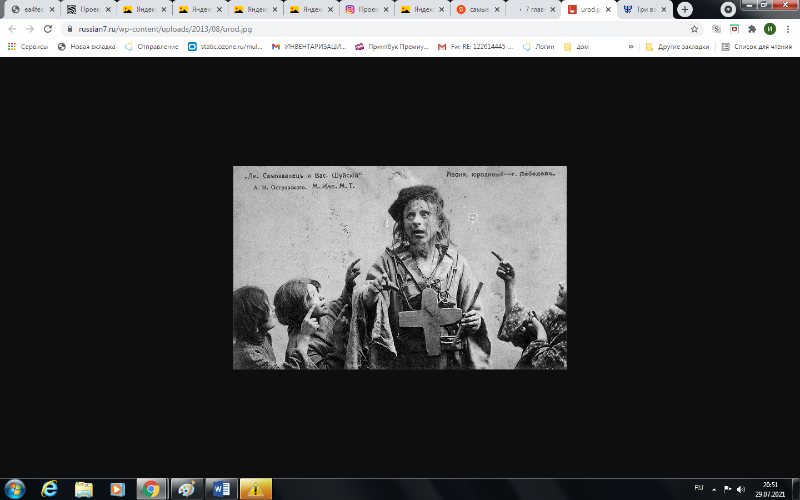Close the Instagram 'Проек' tab
The image size is (800, 500).
click(386, 10)
